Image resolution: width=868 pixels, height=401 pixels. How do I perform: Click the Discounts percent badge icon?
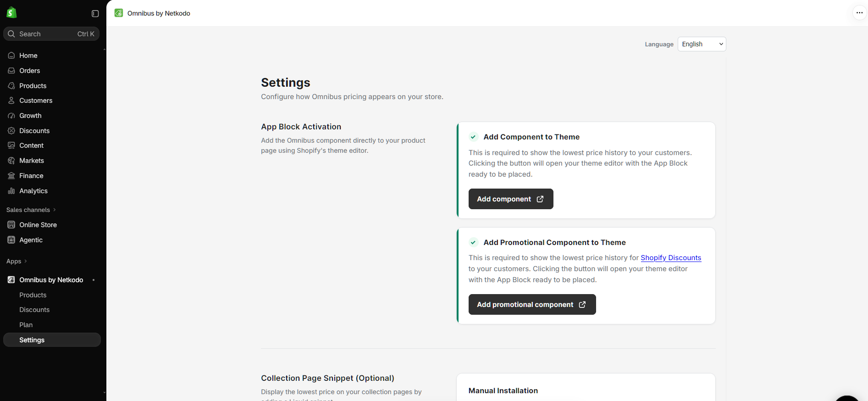click(11, 131)
